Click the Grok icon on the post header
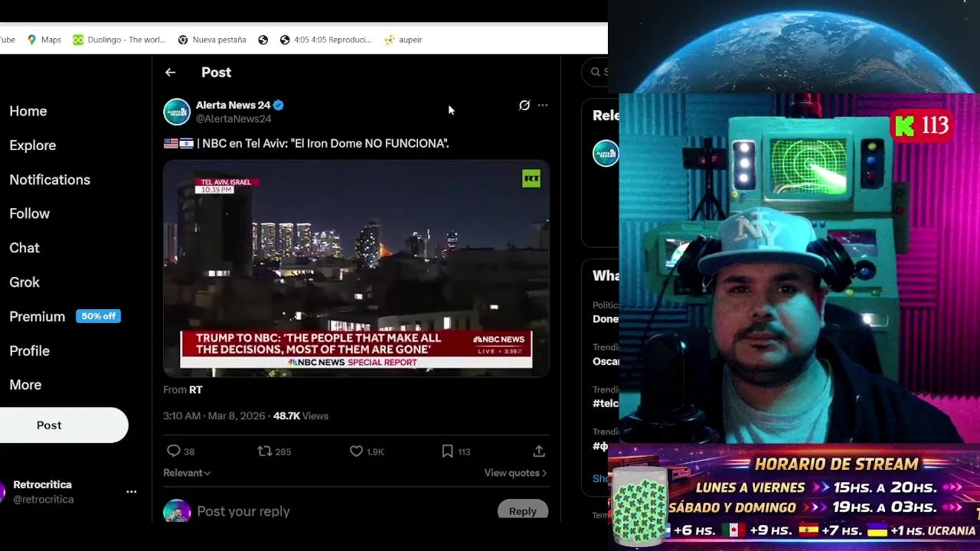This screenshot has height=551, width=980. tap(524, 105)
